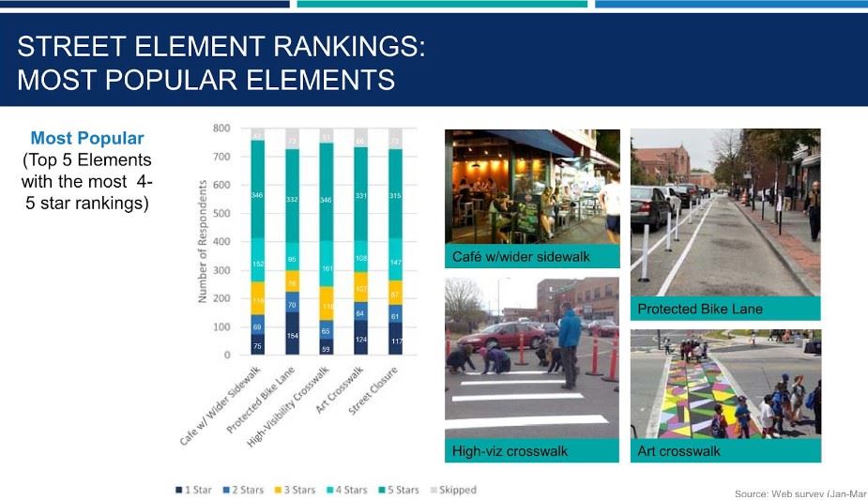Click the 'Cafe w/ Wider Sidewalk' axis label
The image size is (868, 500).
click(220, 406)
